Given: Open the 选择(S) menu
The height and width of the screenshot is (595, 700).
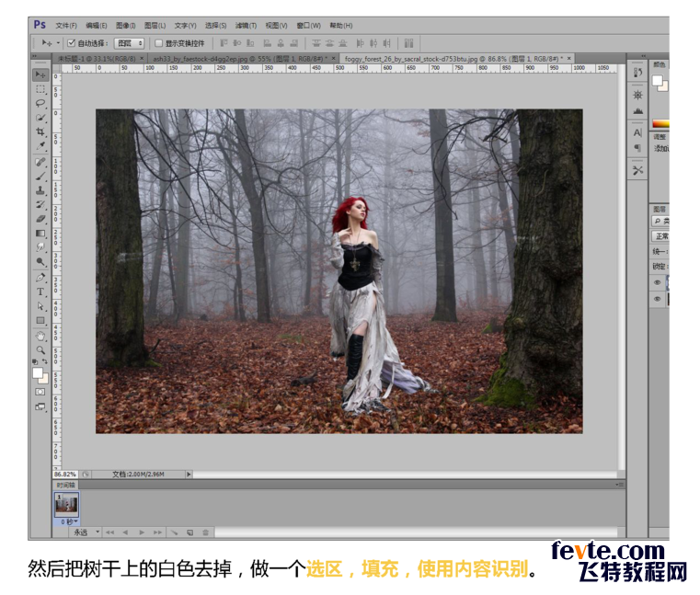Looking at the screenshot, I should (215, 26).
